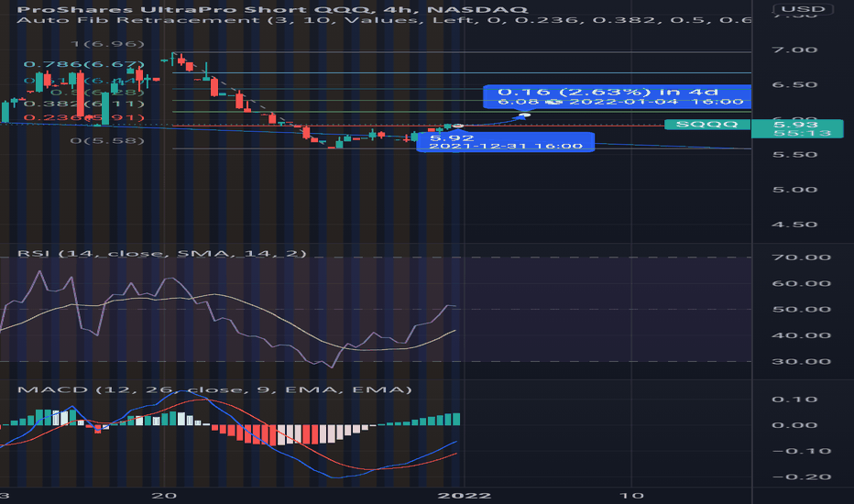
Task: Click the 20 date label on time axis
Action: coord(164,496)
